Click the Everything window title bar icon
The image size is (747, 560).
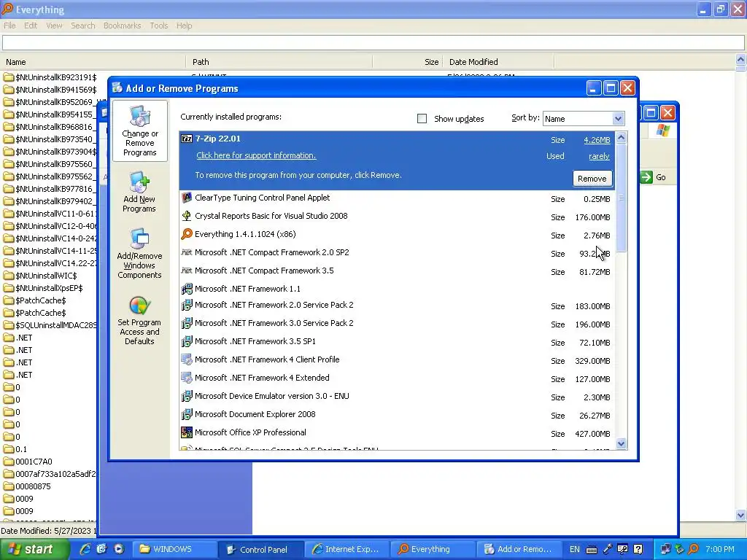pyautogui.click(x=7, y=9)
